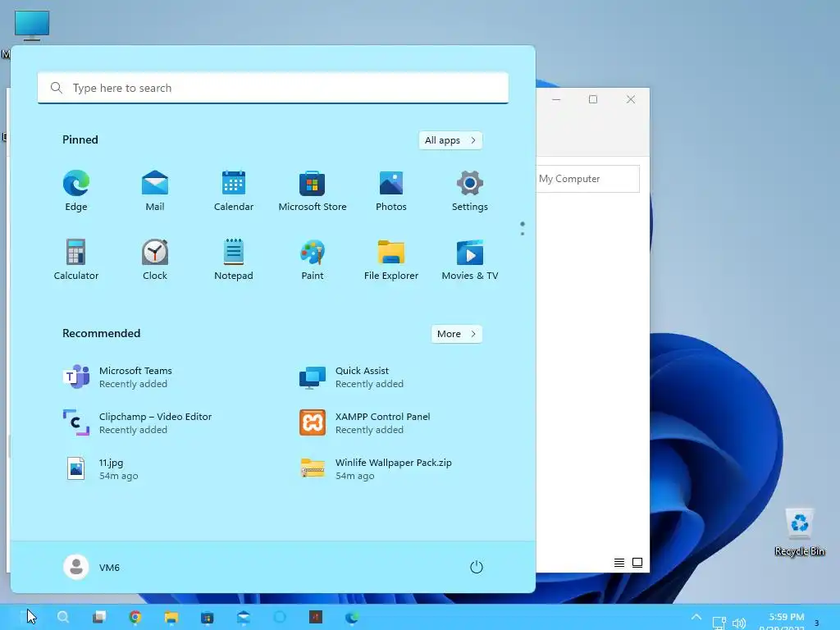Open Winlife Wallpaper Pack.zip recent file

click(376, 468)
